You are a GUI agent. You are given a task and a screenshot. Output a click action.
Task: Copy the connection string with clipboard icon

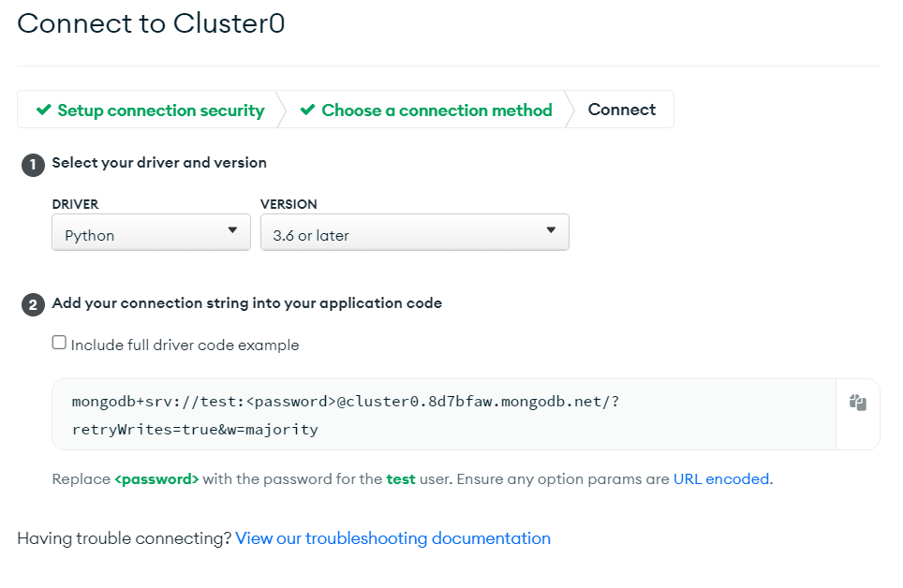(x=857, y=403)
